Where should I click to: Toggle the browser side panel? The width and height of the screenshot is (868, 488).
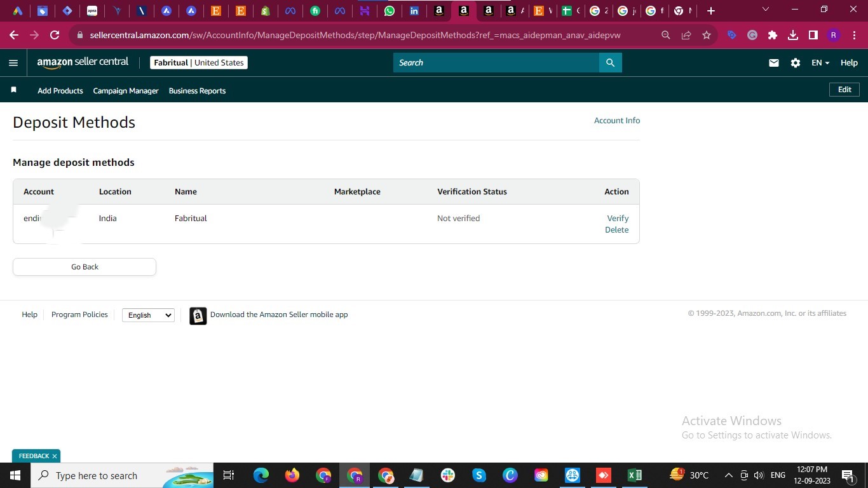pos(813,35)
